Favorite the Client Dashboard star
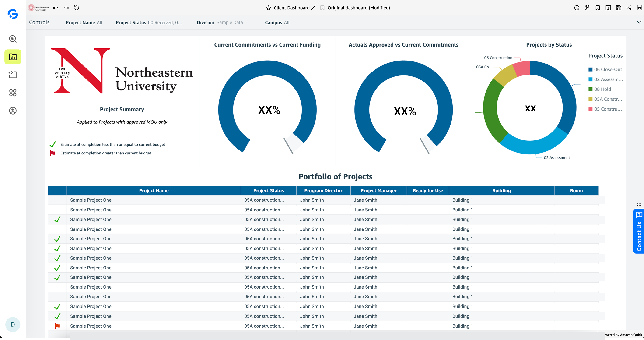644x340 pixels. pos(269,8)
